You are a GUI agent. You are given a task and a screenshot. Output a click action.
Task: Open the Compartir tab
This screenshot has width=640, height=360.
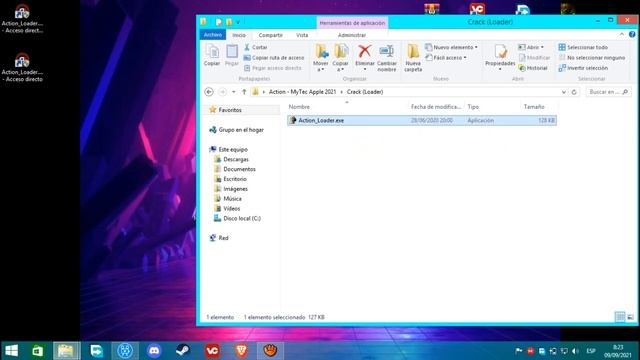click(270, 35)
